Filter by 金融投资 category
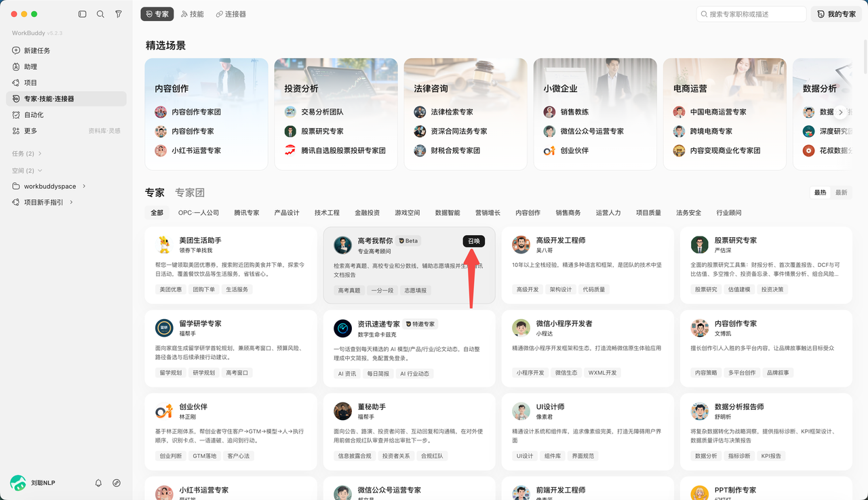 tap(368, 213)
